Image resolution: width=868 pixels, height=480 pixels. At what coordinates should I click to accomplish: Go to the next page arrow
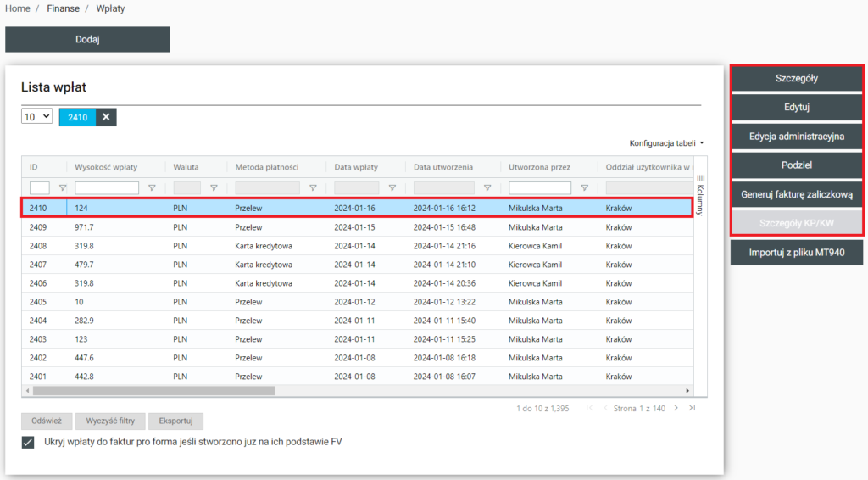(x=676, y=408)
